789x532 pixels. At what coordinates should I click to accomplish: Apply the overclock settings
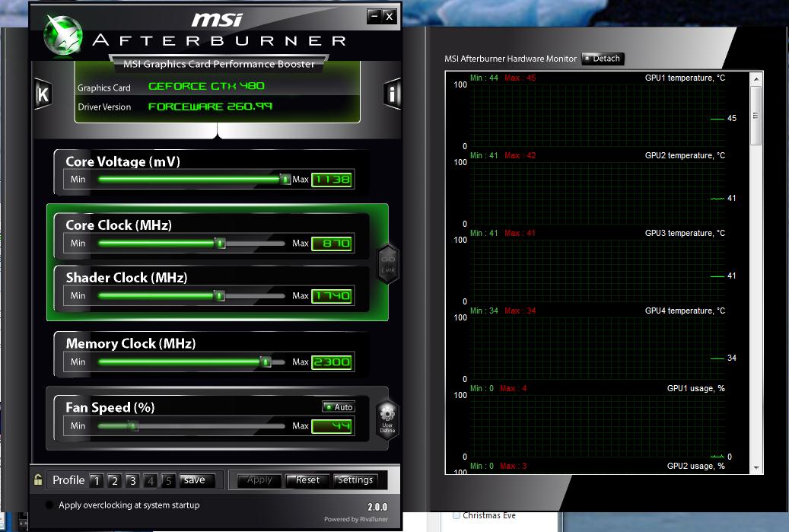click(x=259, y=480)
